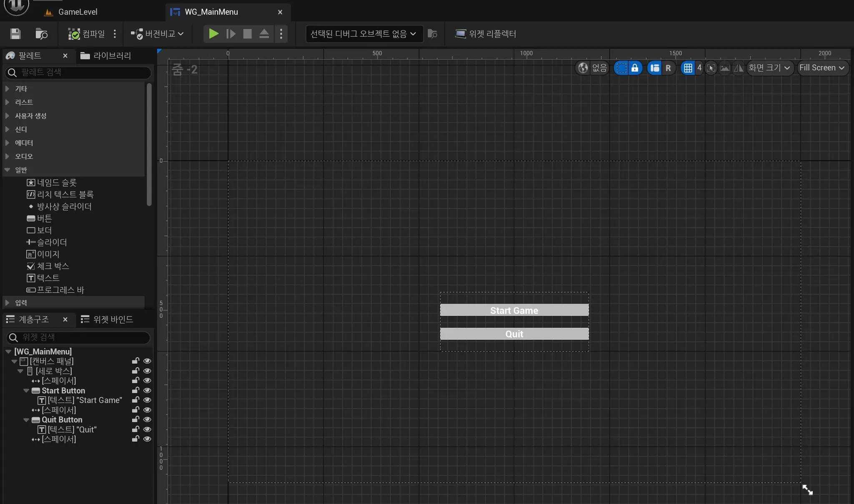Collapse the Start Button tree node
The width and height of the screenshot is (854, 504).
(x=26, y=391)
